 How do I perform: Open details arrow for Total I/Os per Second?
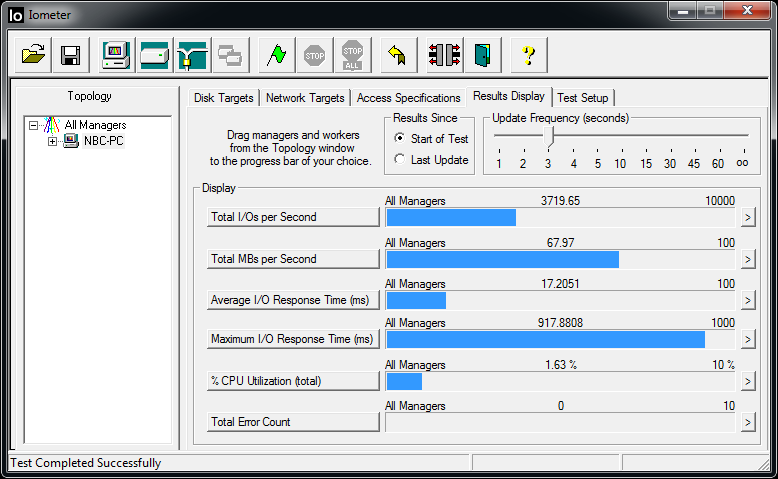pos(748,217)
